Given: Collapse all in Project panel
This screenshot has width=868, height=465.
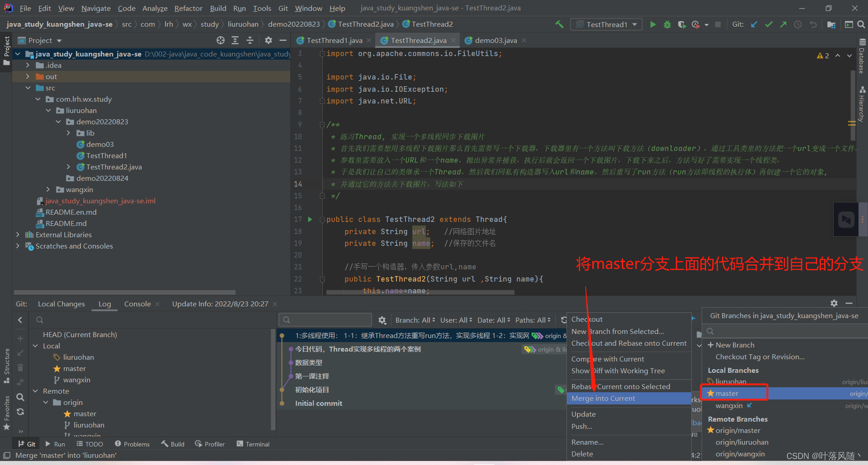Looking at the screenshot, I should 250,40.
